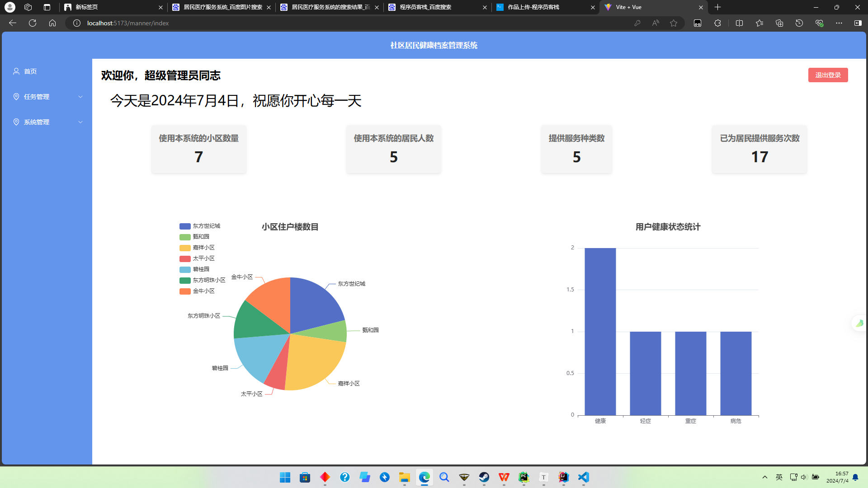
Task: Go back in browser
Action: 13,23
